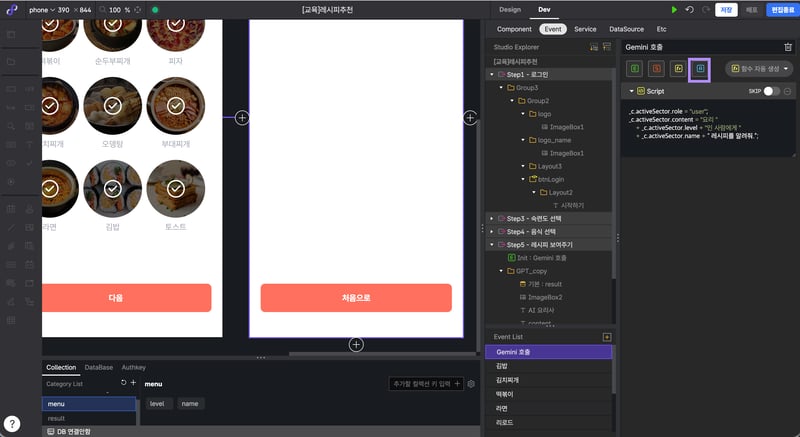Click the orange block icon in event toolbar
The image size is (800, 437).
(656, 68)
